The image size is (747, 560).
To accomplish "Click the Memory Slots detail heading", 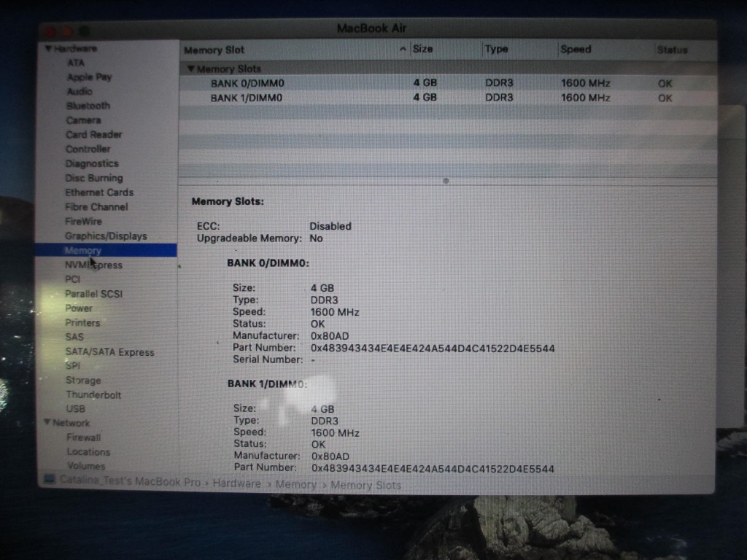I will click(228, 202).
